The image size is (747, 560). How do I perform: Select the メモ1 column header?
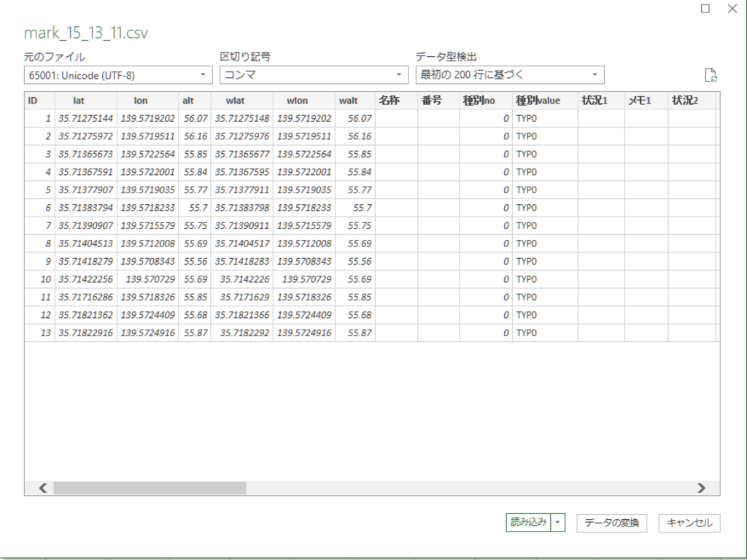[646, 101]
